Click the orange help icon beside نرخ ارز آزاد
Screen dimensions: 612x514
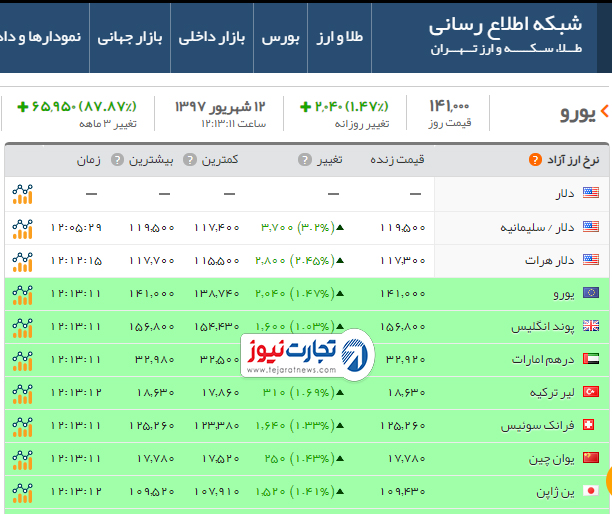tap(535, 160)
